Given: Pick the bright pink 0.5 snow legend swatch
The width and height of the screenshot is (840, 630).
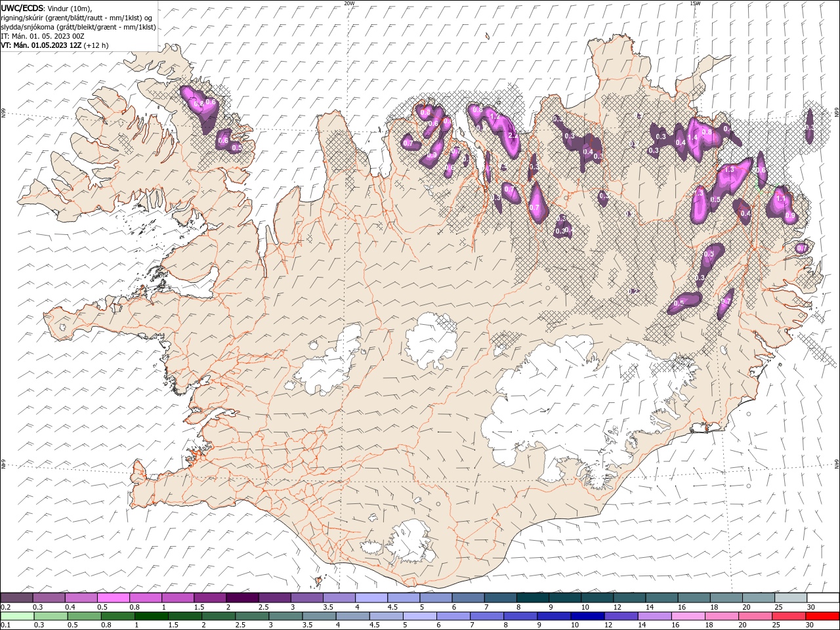Looking at the screenshot, I should pos(113,597).
